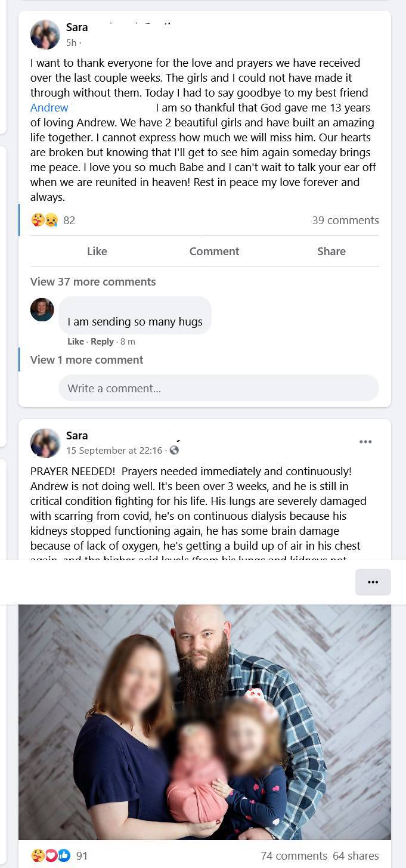Open the three-dot options menu on the 15 September post
The image size is (406, 868).
[x=365, y=441]
